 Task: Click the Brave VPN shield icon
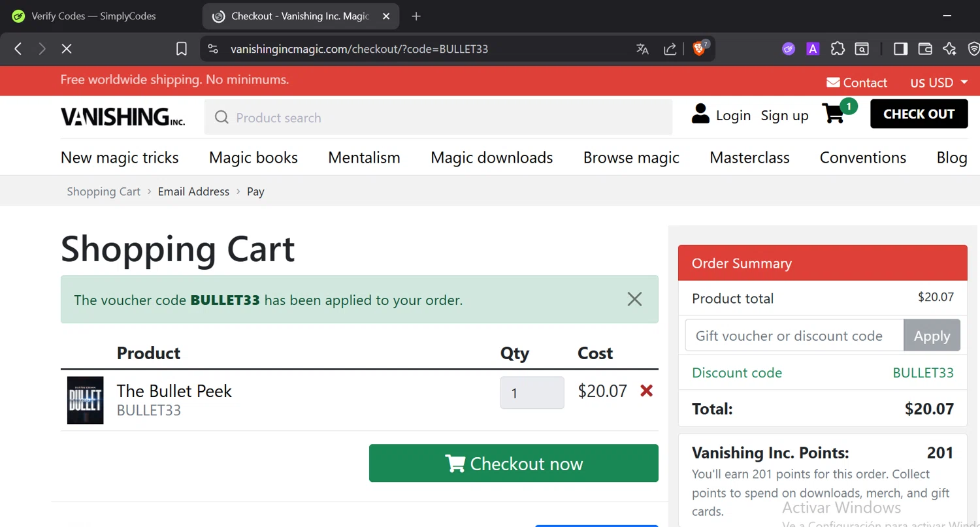(x=973, y=49)
